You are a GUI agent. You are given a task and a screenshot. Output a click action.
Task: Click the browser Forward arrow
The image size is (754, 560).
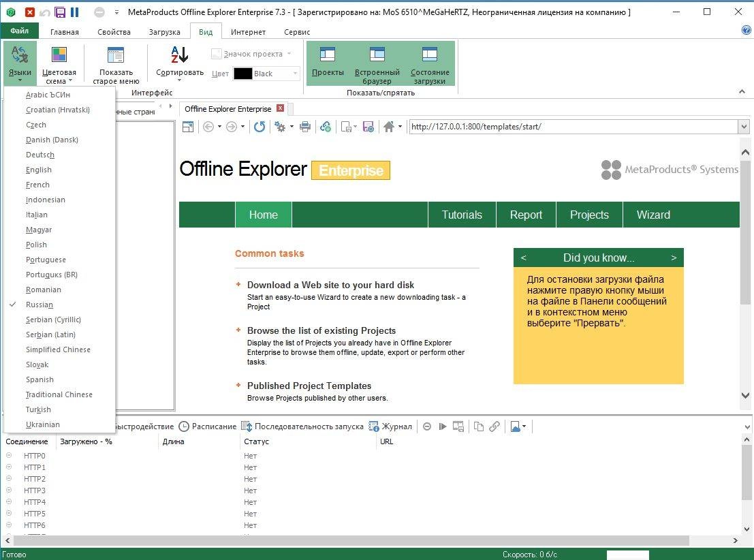tap(232, 127)
